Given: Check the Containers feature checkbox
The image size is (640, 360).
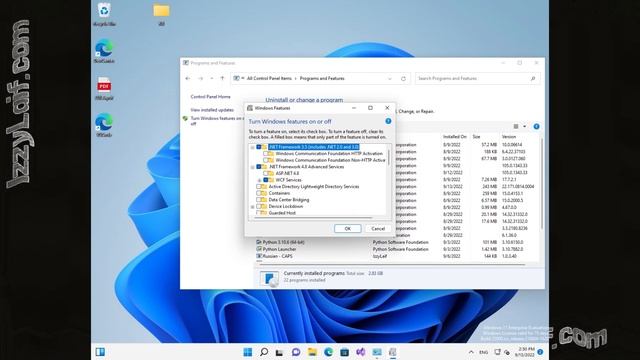Looking at the screenshot, I should 259,193.
